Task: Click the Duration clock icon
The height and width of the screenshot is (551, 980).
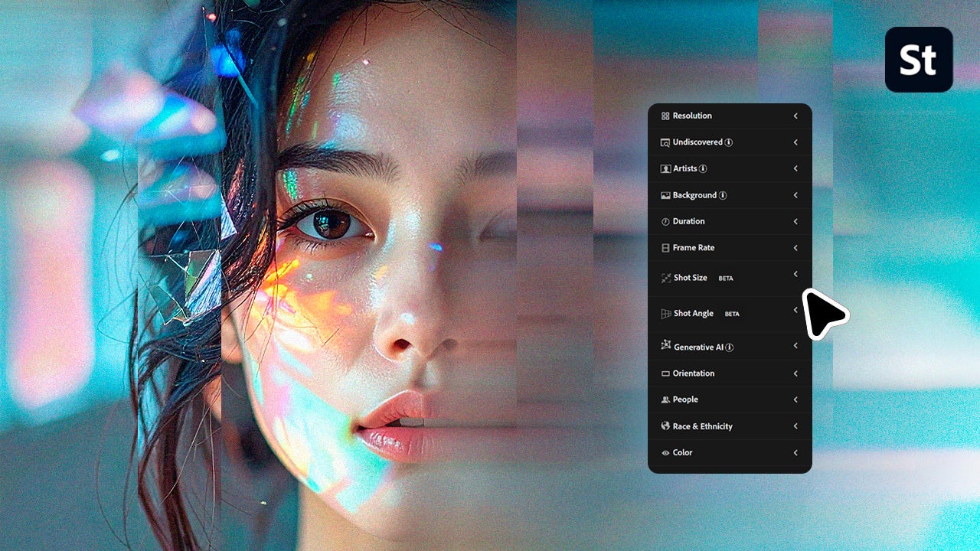Action: 665,221
